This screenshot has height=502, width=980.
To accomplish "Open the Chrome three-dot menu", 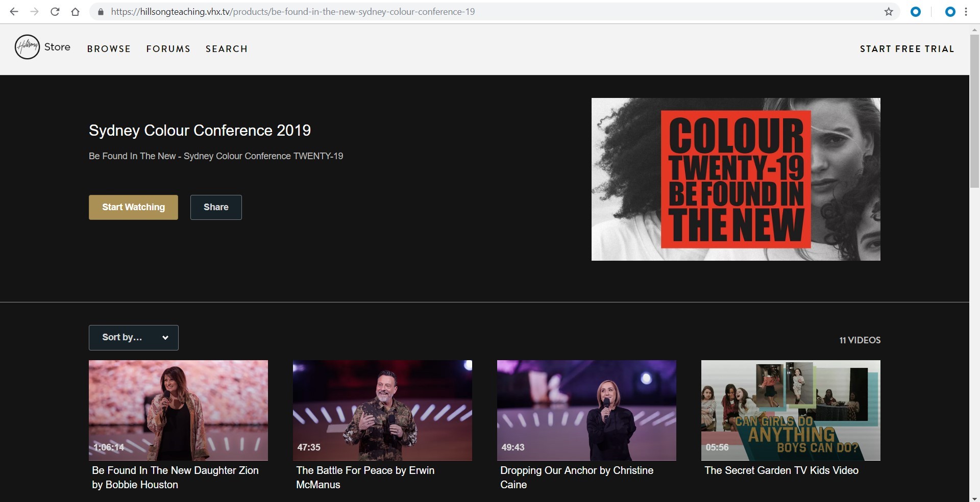I will [x=966, y=12].
